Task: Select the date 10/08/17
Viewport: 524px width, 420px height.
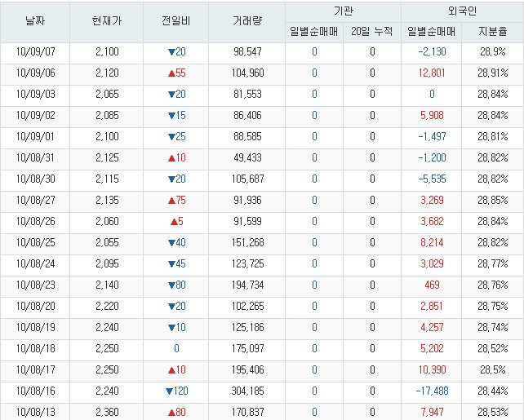Action: point(35,369)
